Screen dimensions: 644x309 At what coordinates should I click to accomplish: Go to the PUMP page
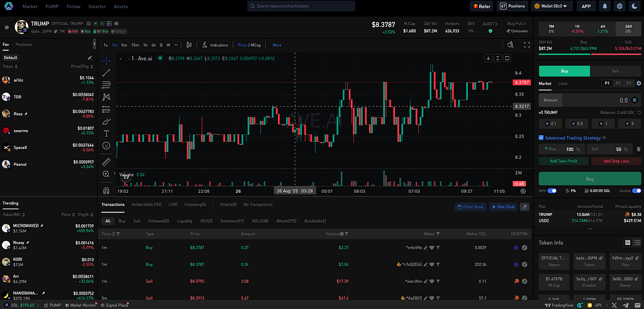[x=52, y=6]
